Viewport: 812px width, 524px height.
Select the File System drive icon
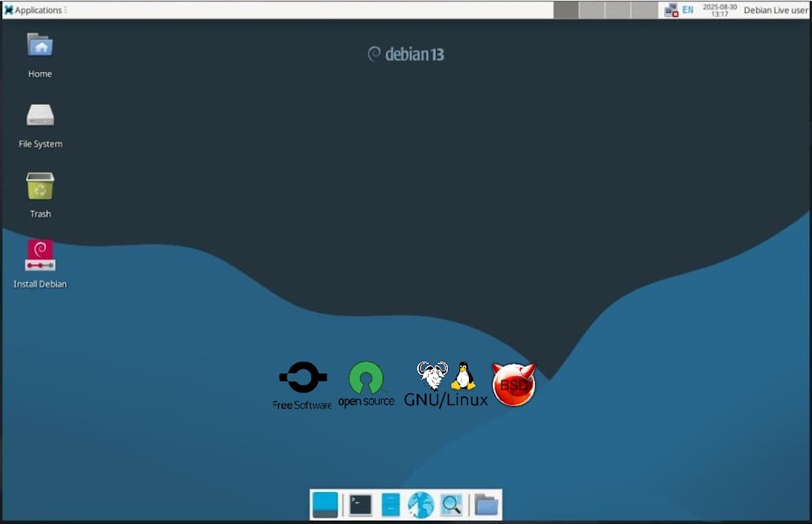40,116
